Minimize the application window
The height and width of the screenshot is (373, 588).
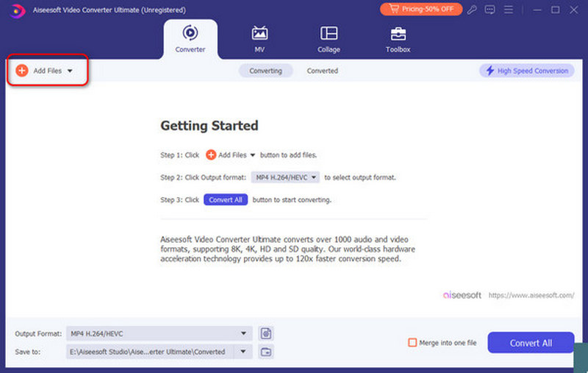coord(537,10)
